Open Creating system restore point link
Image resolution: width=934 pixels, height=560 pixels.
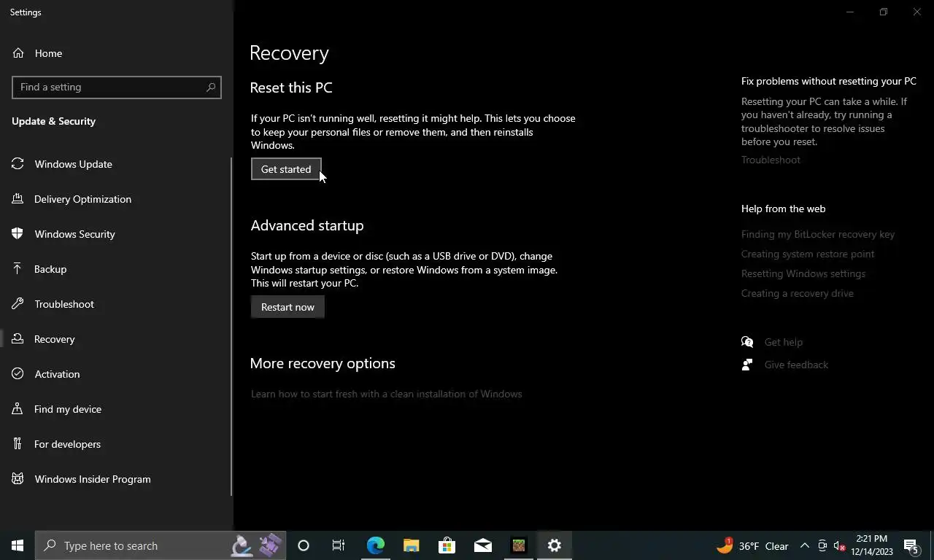point(808,254)
